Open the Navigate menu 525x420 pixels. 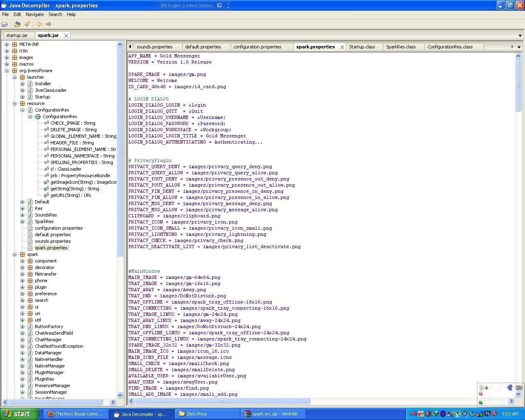click(34, 14)
